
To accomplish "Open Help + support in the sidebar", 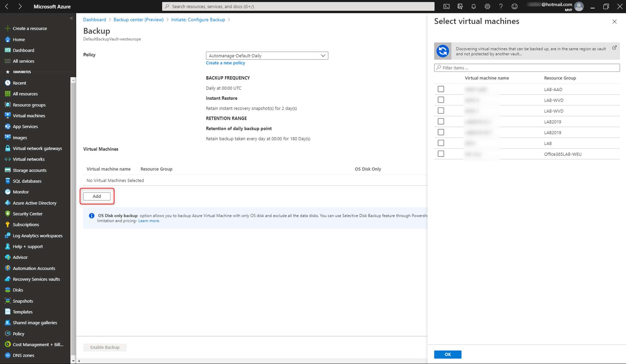I will point(28,247).
